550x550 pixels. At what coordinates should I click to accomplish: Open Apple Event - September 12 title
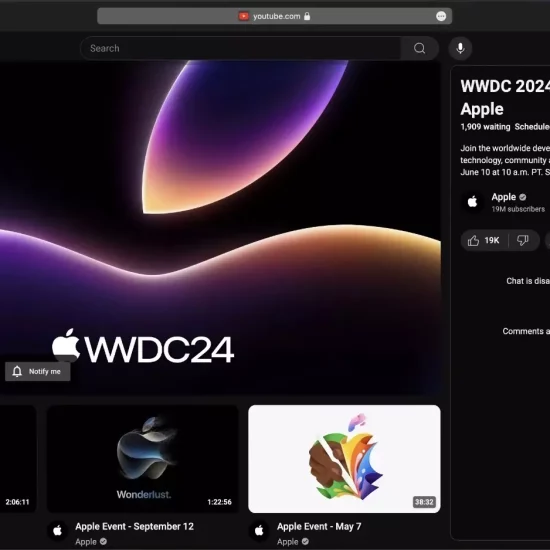[134, 526]
